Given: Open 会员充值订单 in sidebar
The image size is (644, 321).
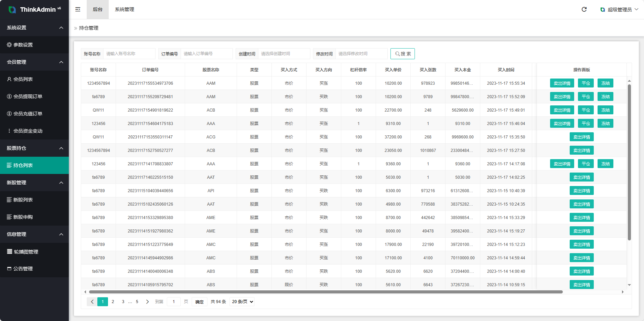Looking at the screenshot, I should (x=34, y=114).
